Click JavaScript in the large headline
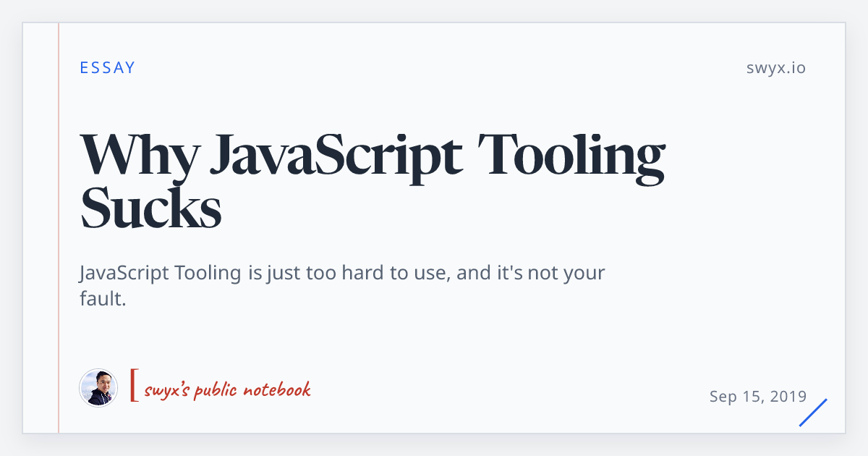This screenshot has height=456, width=868. (336, 156)
